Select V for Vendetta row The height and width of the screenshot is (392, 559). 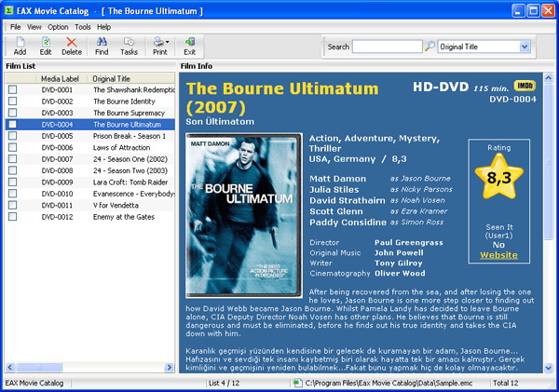[89, 205]
